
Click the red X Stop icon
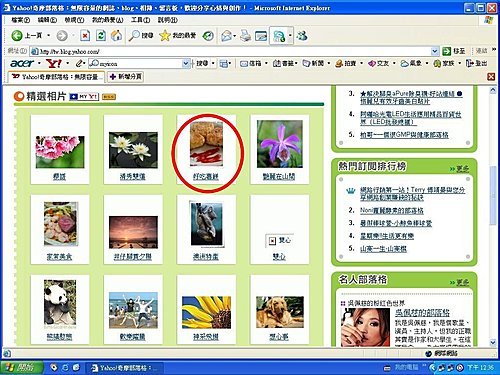tap(85, 35)
